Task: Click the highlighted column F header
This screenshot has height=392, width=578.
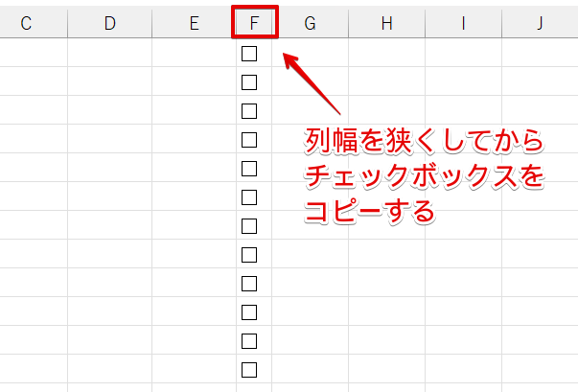Action: click(255, 24)
